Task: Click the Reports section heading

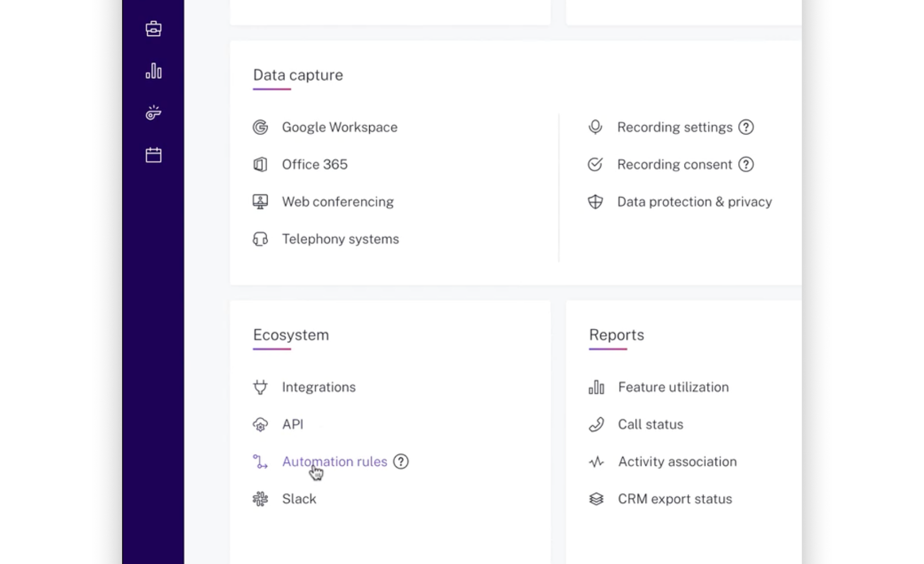Action: 616,335
